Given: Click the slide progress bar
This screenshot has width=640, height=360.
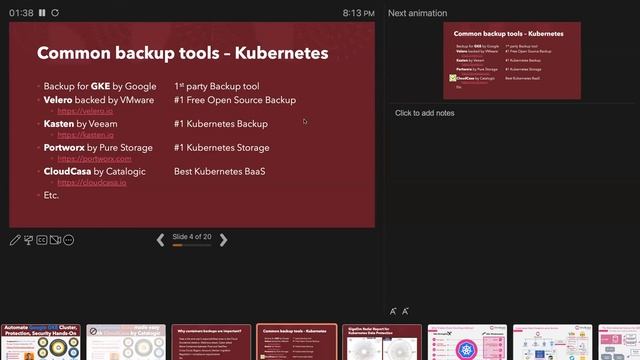Looking at the screenshot, I should click(x=192, y=245).
